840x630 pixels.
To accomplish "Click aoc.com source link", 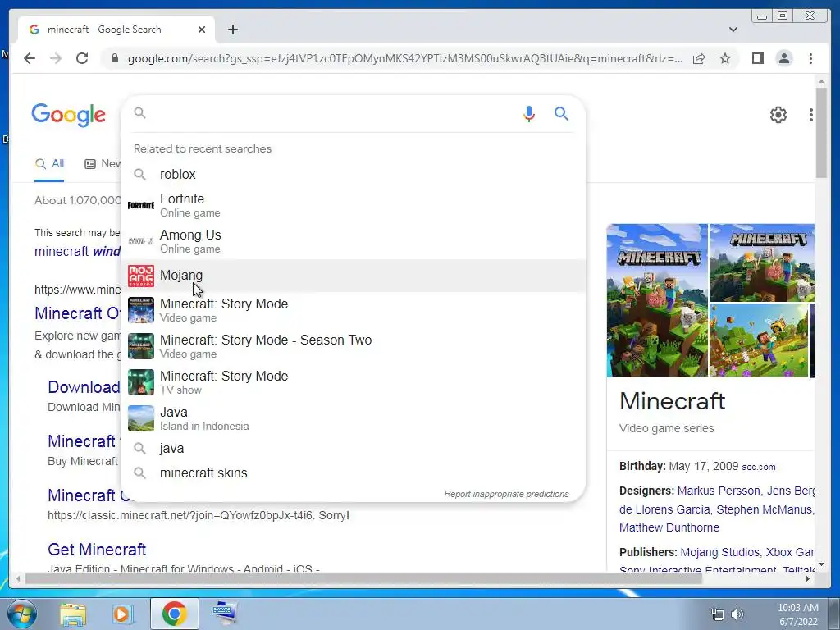I will 759,467.
